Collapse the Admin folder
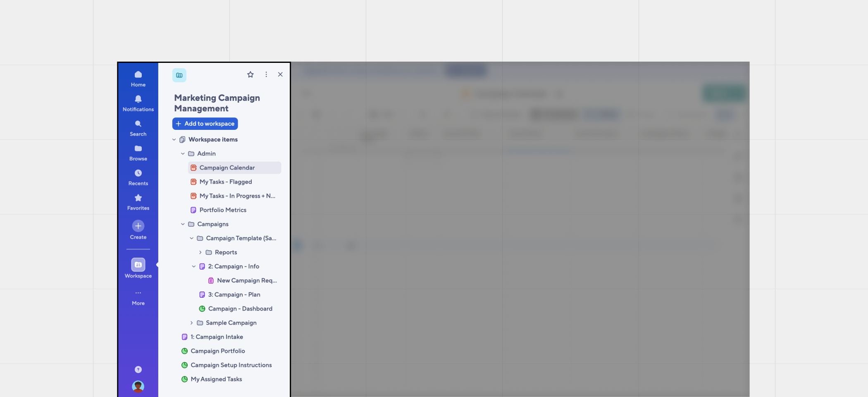This screenshot has height=397, width=868. tap(183, 154)
